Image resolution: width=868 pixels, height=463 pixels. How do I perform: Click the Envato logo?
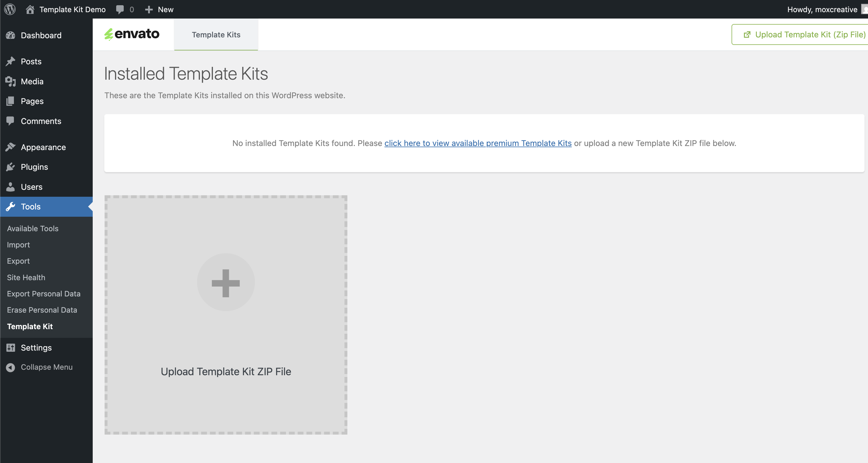(x=132, y=34)
